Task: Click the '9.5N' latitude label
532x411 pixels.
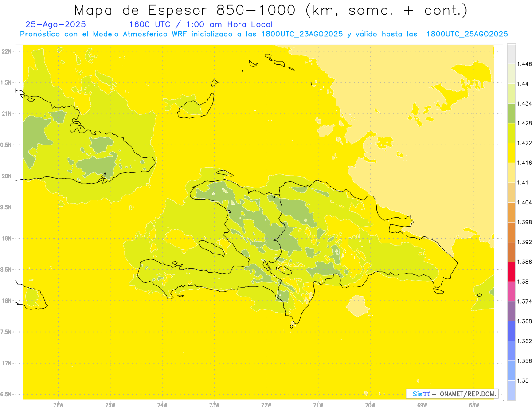Action: 7,207
